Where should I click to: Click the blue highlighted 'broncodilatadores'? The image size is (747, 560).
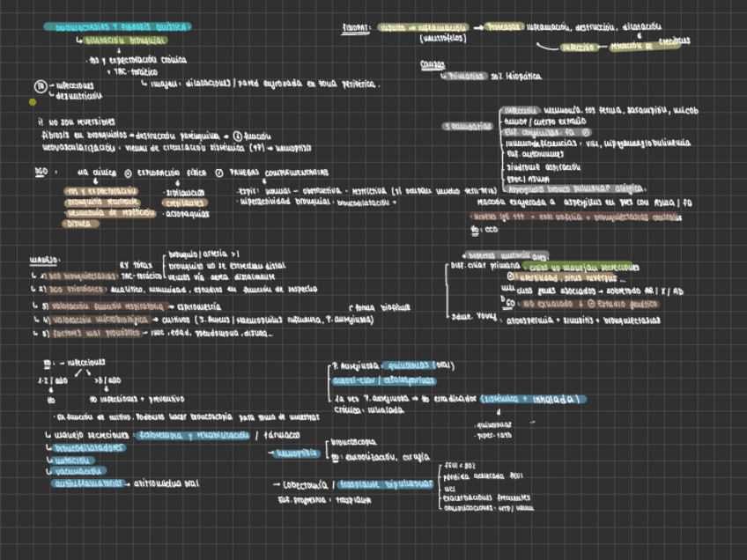tap(89, 448)
